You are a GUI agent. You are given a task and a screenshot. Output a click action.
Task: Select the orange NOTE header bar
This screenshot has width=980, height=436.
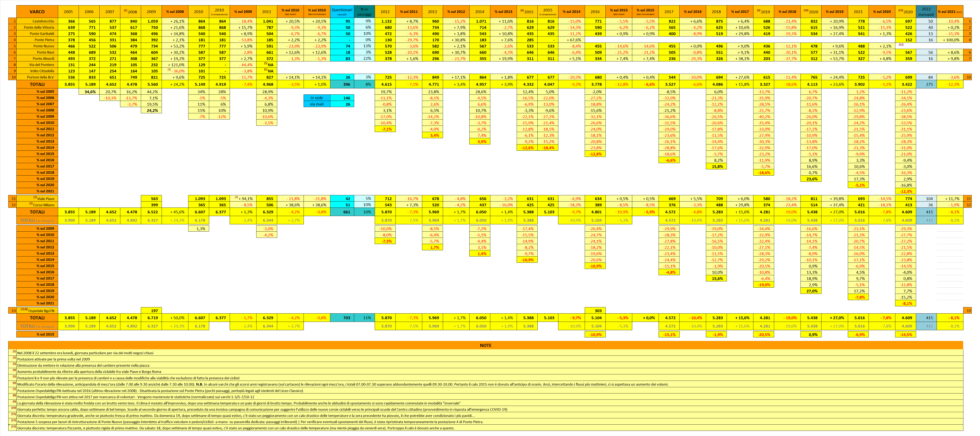tap(486, 345)
